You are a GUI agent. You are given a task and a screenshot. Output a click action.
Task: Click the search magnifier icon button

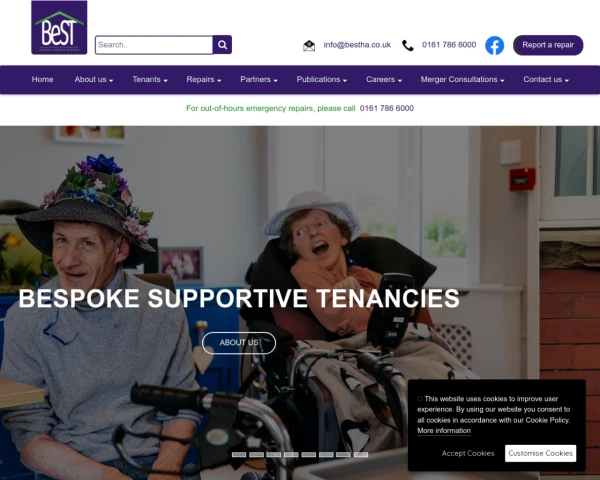click(x=222, y=45)
